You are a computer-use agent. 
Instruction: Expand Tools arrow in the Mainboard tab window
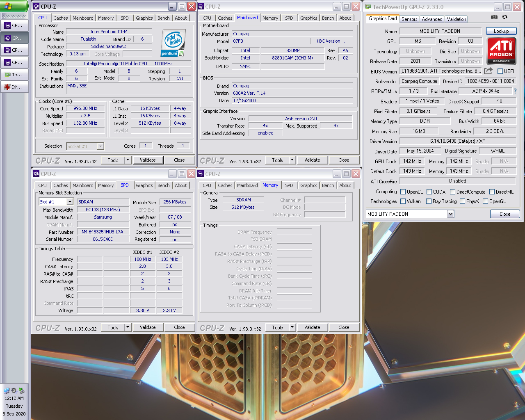292,160
